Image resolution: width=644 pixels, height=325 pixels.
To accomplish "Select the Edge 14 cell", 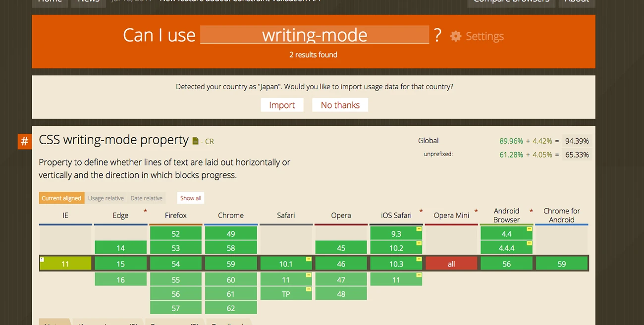I will point(120,248).
